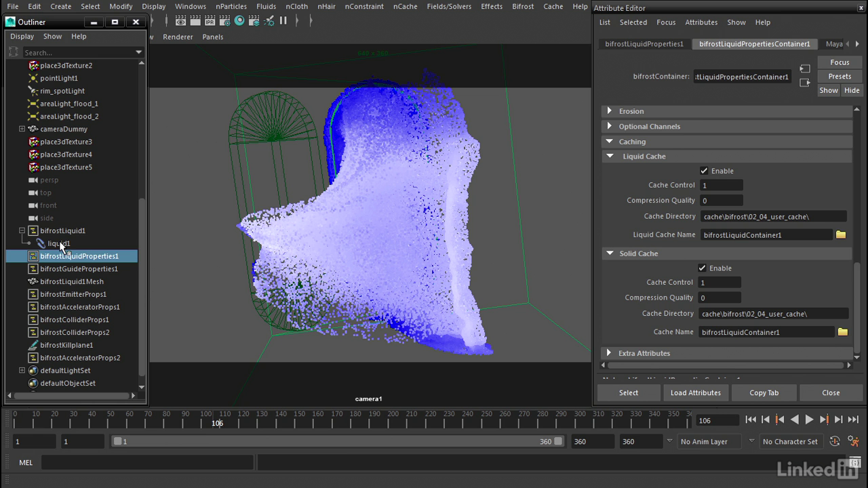
Task: Open the viewport Renderer menu
Action: 178,37
